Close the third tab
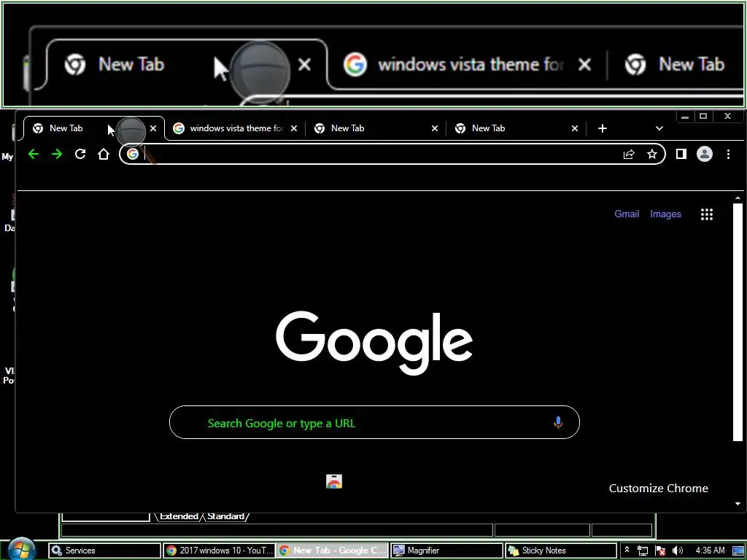Screen dimensions: 747x560 pos(435,128)
